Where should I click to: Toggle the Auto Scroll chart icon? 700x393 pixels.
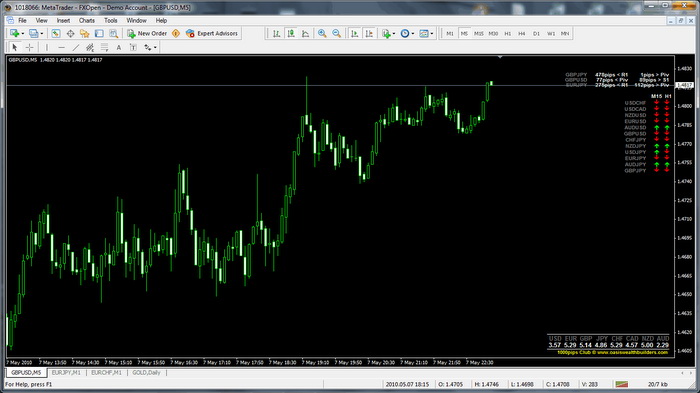click(x=354, y=33)
